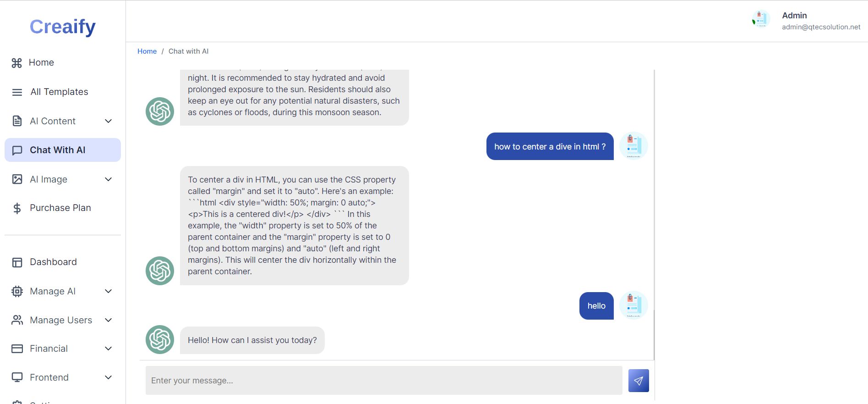Click the Dashboard layout icon
The image size is (868, 404).
[17, 262]
